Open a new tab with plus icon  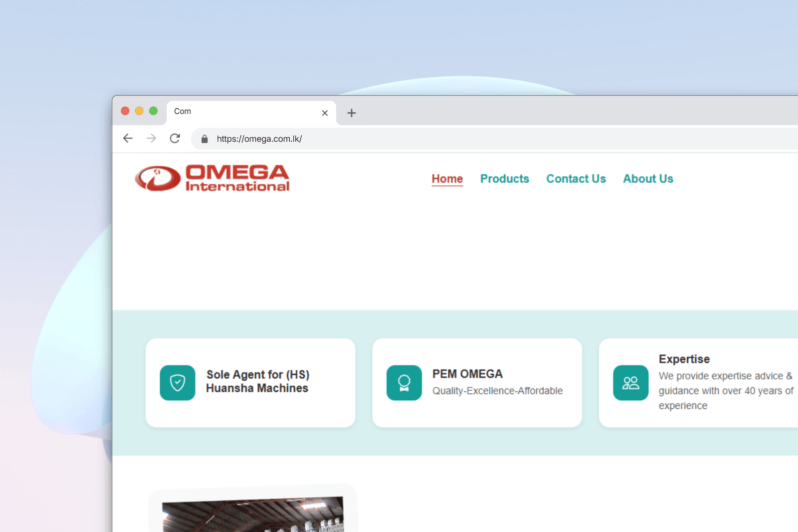pos(351,113)
